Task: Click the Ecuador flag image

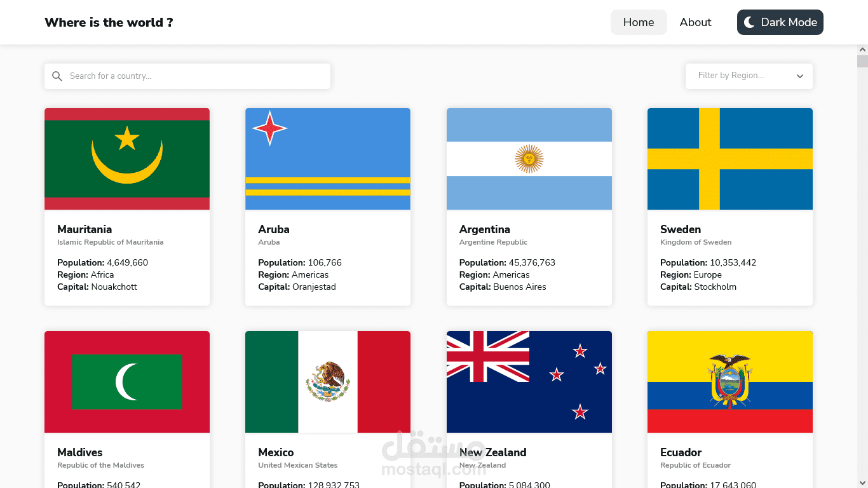Action: [x=729, y=381]
